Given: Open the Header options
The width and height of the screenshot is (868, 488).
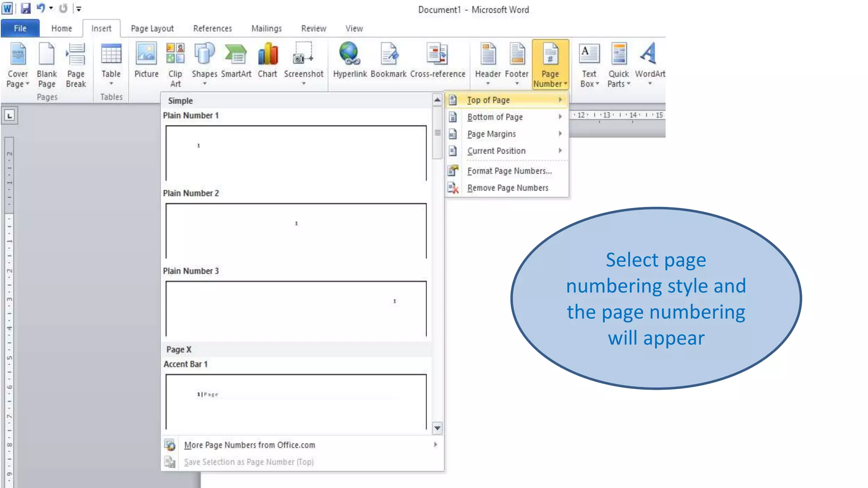Looking at the screenshot, I should tap(488, 64).
